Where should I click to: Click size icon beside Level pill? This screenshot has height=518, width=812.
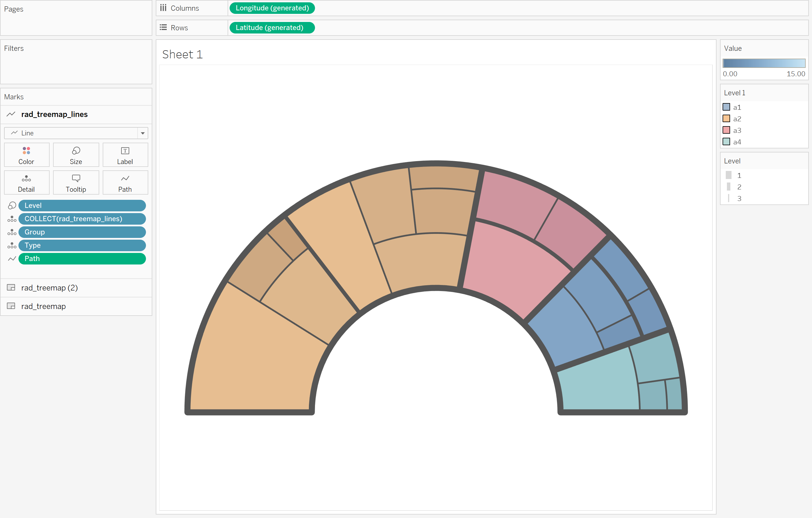(x=12, y=206)
